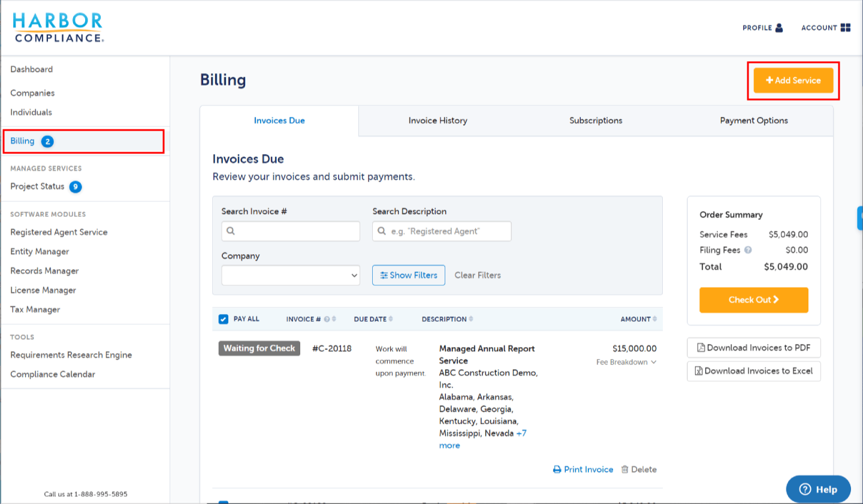
Task: Click the Show Filters button
Action: pyautogui.click(x=409, y=276)
